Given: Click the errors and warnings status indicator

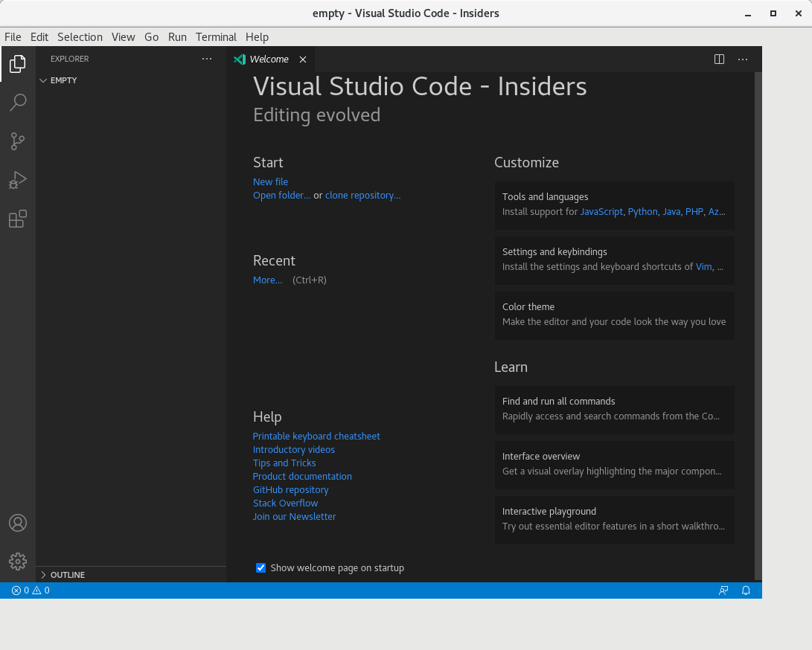Looking at the screenshot, I should pos(31,591).
